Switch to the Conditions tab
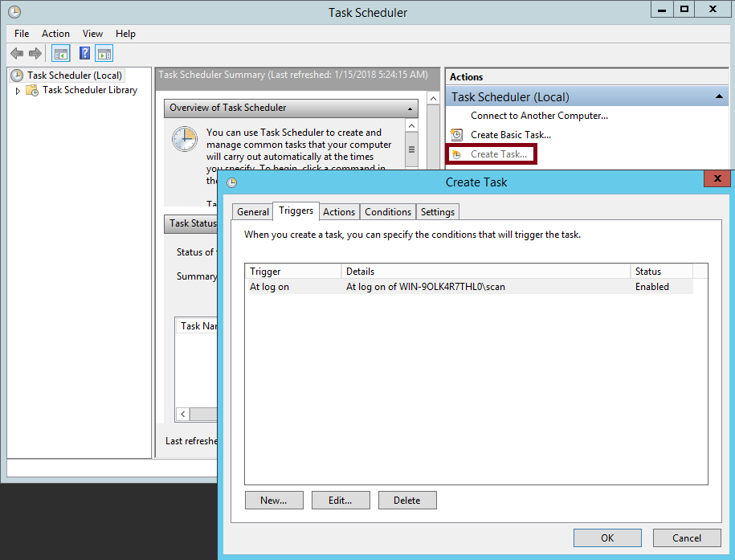The width and height of the screenshot is (735, 560). [387, 212]
